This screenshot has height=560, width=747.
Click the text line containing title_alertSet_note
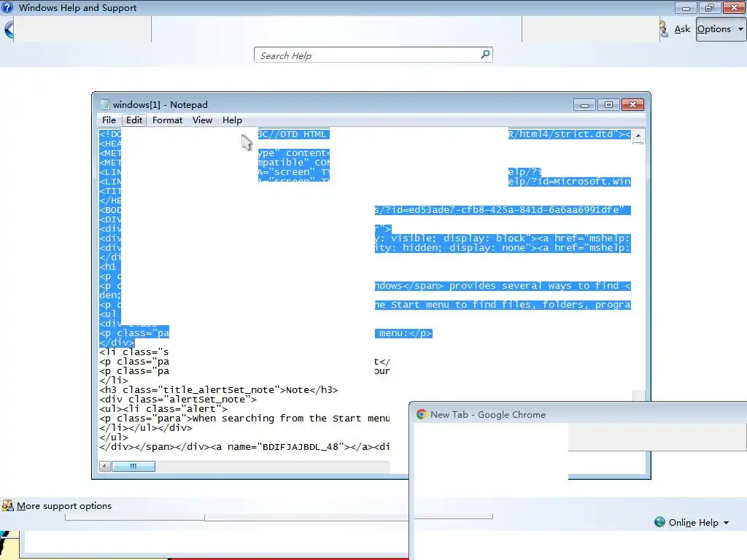(219, 390)
